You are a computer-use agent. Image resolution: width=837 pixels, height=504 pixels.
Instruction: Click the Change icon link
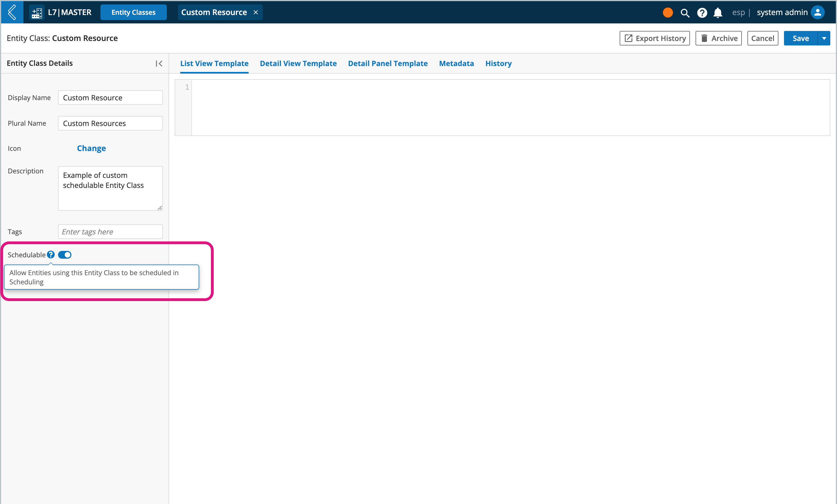(x=92, y=148)
